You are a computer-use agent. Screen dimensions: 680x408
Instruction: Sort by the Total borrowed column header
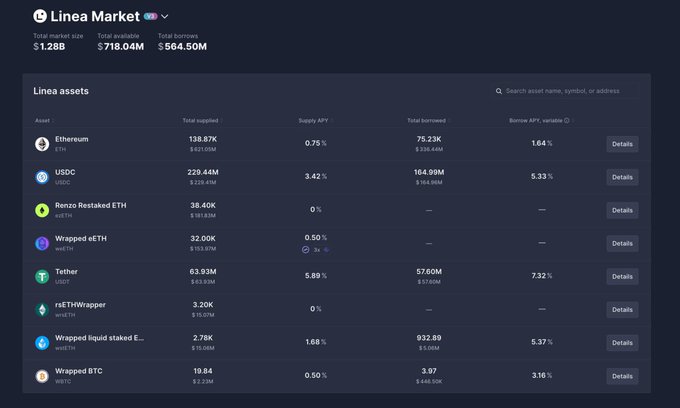(426, 121)
